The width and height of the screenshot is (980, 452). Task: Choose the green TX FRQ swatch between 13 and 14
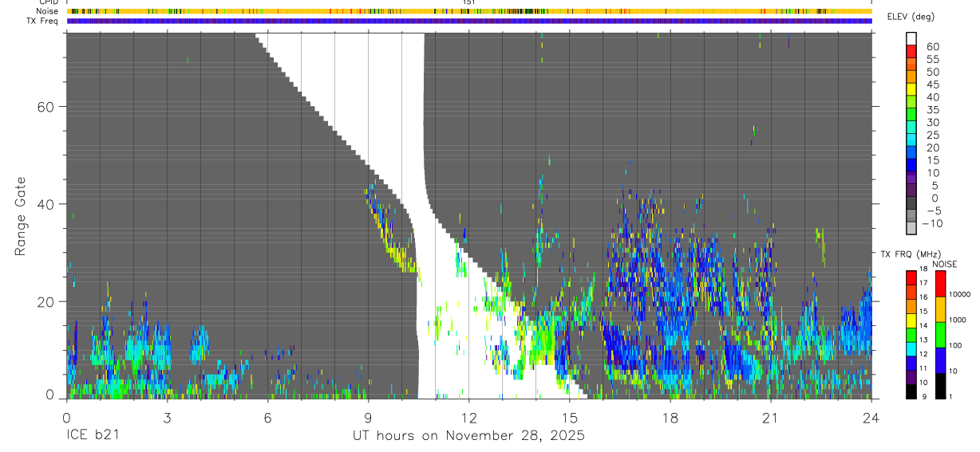coord(911,334)
